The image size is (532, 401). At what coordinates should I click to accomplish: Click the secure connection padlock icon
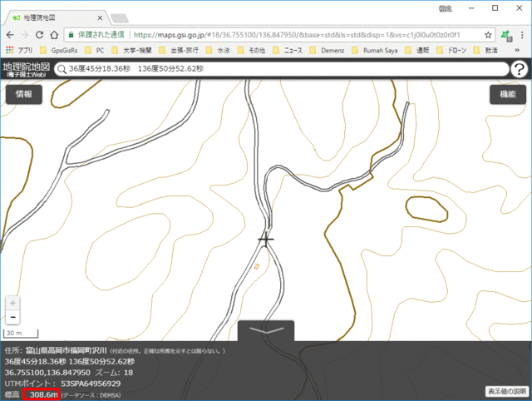(x=71, y=35)
